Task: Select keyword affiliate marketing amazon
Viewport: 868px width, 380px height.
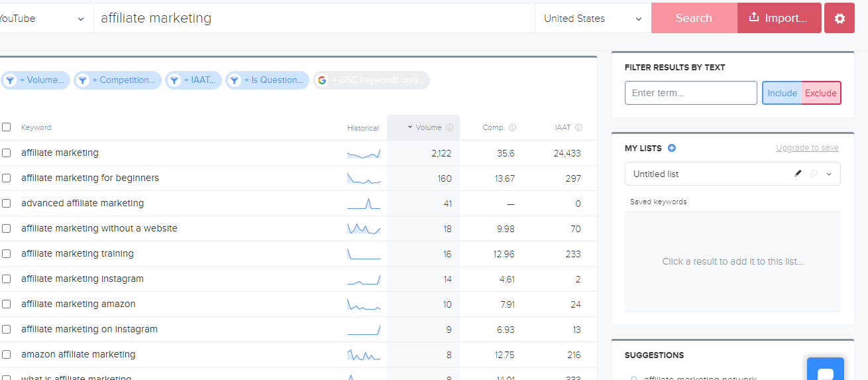Action: tap(78, 304)
